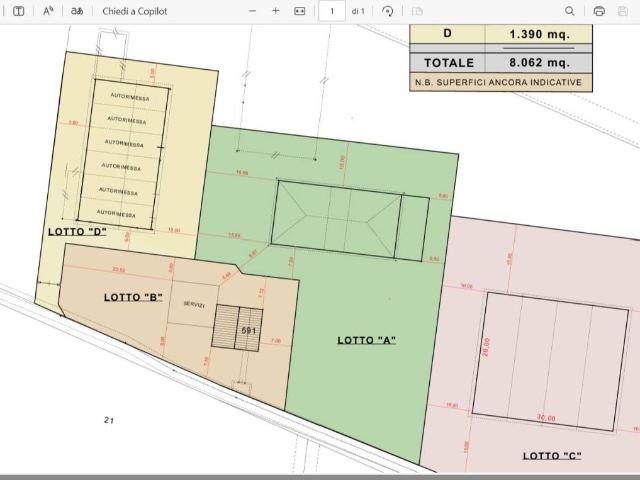Click the LOTTO "C" label on plan
Viewport: 640px width, 480px height.
(x=552, y=456)
